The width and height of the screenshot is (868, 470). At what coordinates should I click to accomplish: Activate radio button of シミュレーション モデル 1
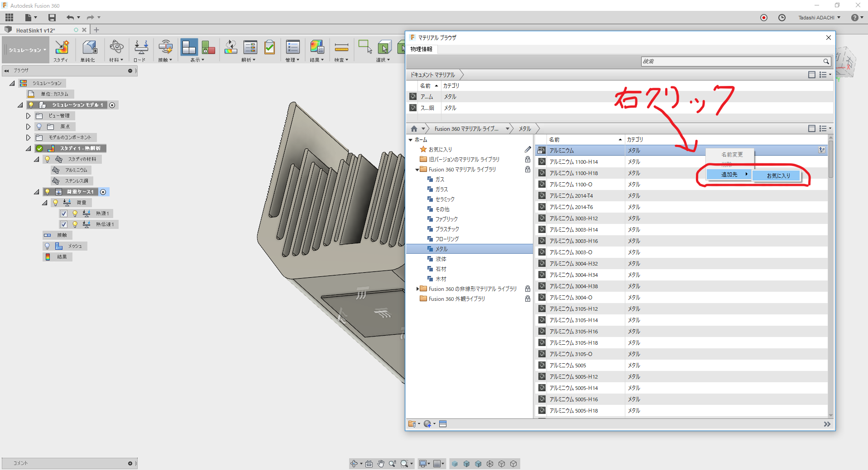coord(112,105)
